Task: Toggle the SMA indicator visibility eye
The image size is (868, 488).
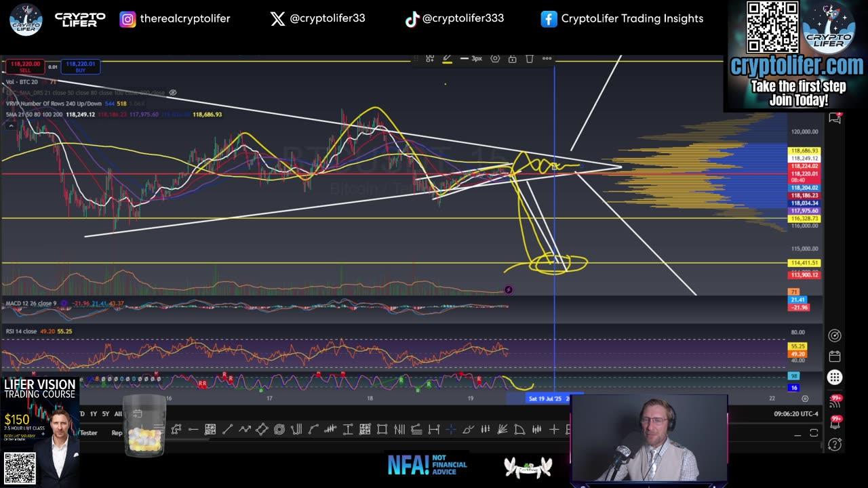Action: click(x=173, y=93)
